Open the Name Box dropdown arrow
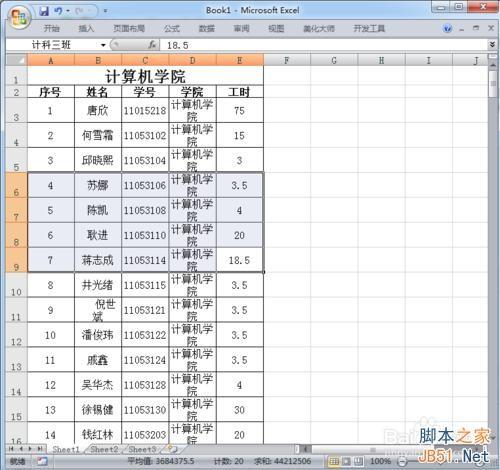The width and height of the screenshot is (500, 470). [x=103, y=45]
